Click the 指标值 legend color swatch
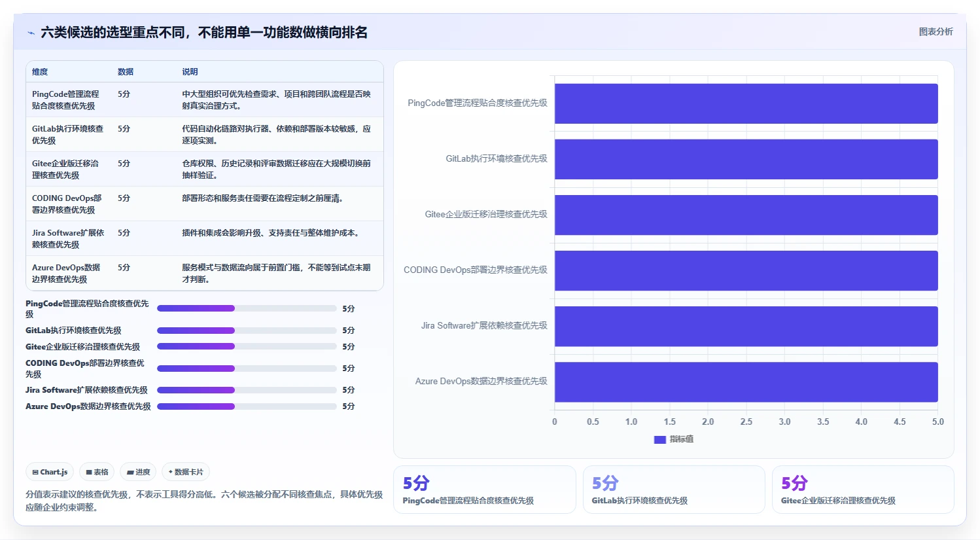This screenshot has height=540, width=980. (x=659, y=439)
